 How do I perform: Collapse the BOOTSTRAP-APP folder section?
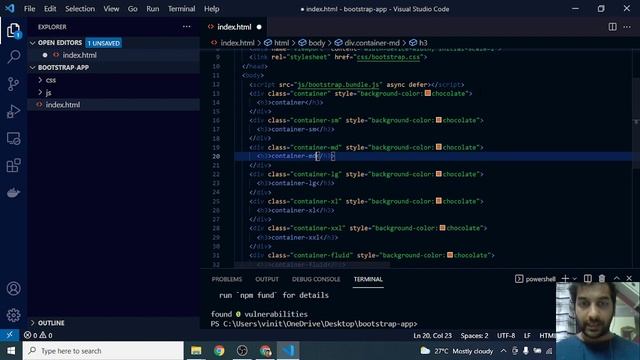coord(33,68)
